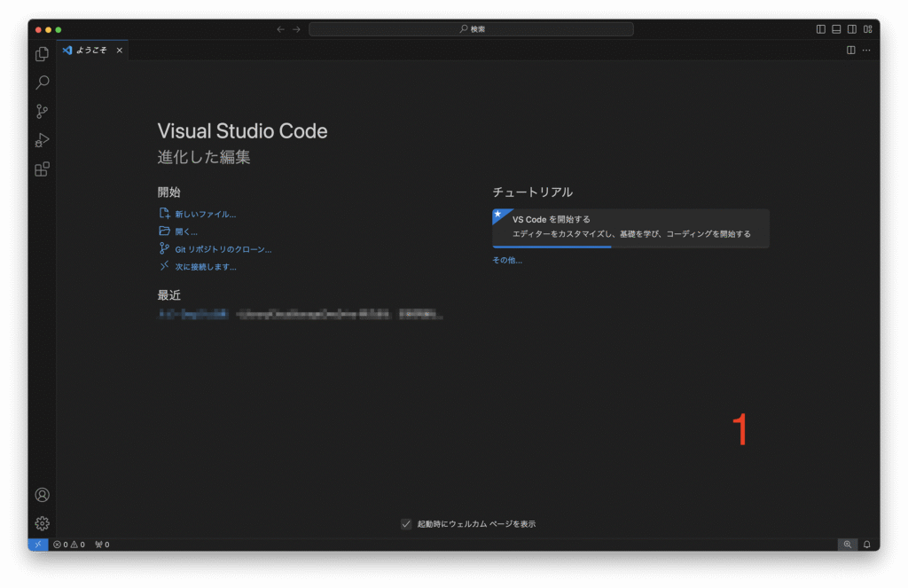Open the Run and Debug view
The image size is (908, 588).
pos(42,140)
